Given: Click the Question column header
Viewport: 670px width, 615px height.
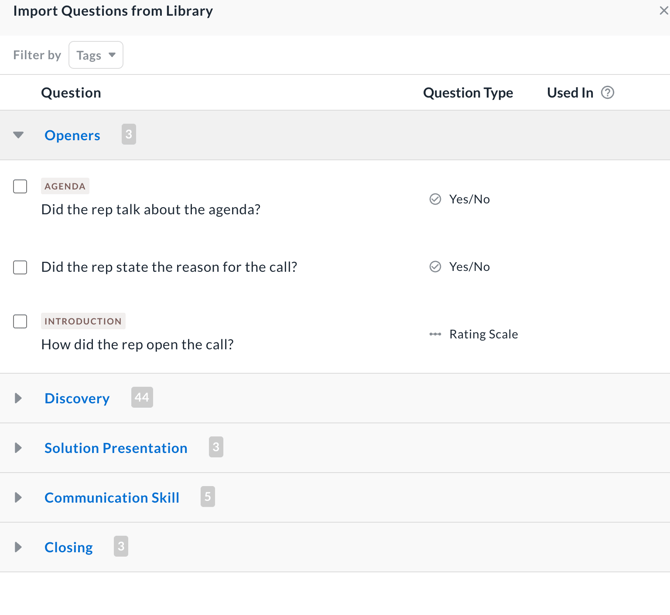Looking at the screenshot, I should (x=71, y=93).
